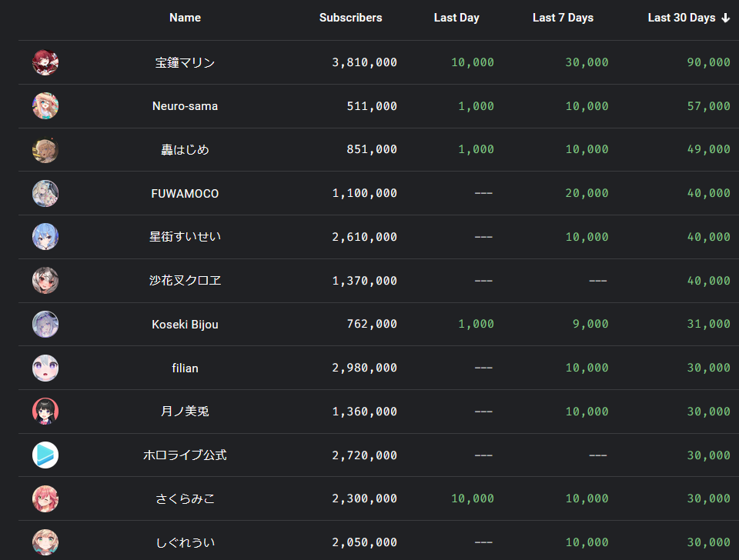The height and width of the screenshot is (560, 739).
Task: Sort table by Subscribers column
Action: (350, 18)
